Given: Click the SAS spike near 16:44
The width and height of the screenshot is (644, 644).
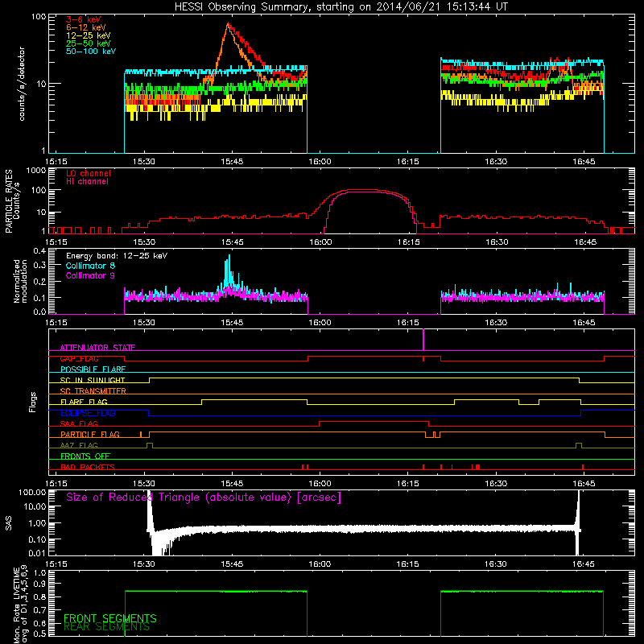Looking at the screenshot, I should (x=578, y=522).
